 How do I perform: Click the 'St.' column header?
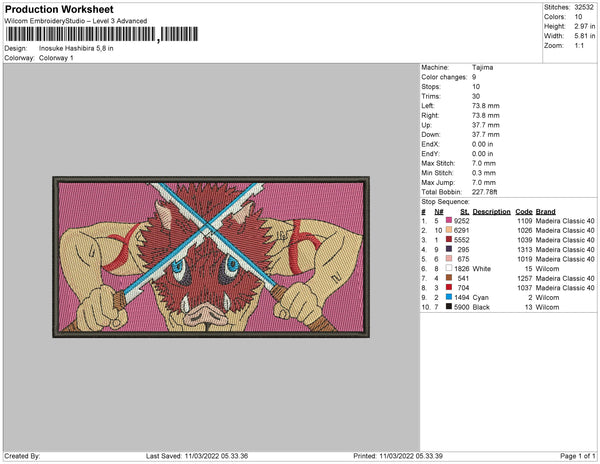point(465,212)
